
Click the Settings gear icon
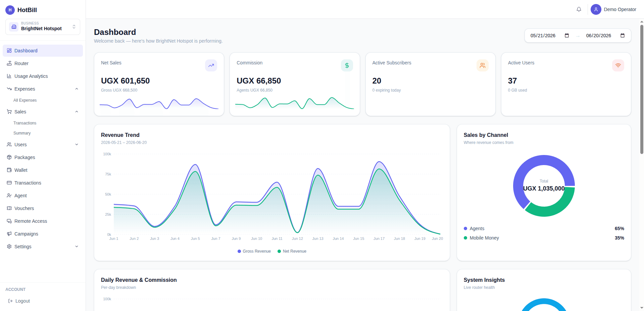tap(9, 247)
